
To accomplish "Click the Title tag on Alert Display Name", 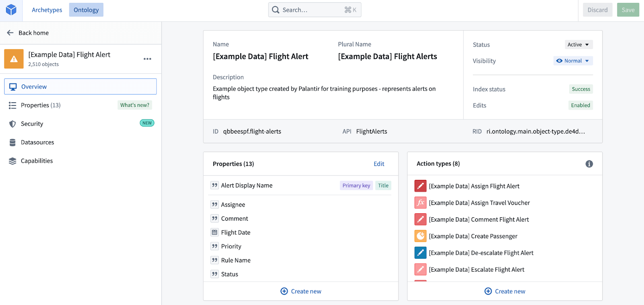I will (x=383, y=185).
